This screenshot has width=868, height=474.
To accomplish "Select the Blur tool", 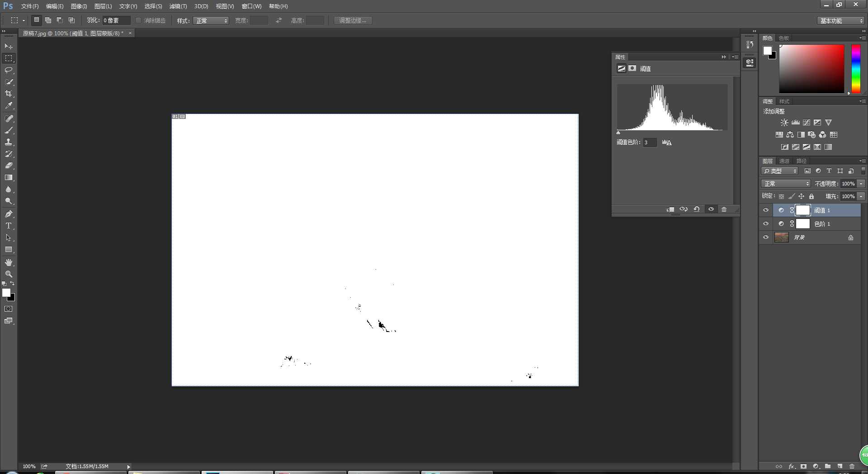I will [x=9, y=189].
